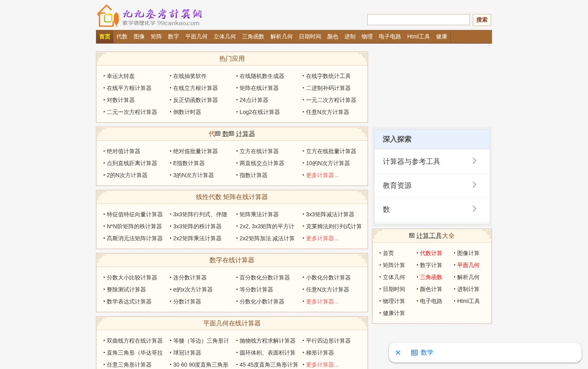
Task: Expand the 数 row chevron
Action: tap(474, 209)
